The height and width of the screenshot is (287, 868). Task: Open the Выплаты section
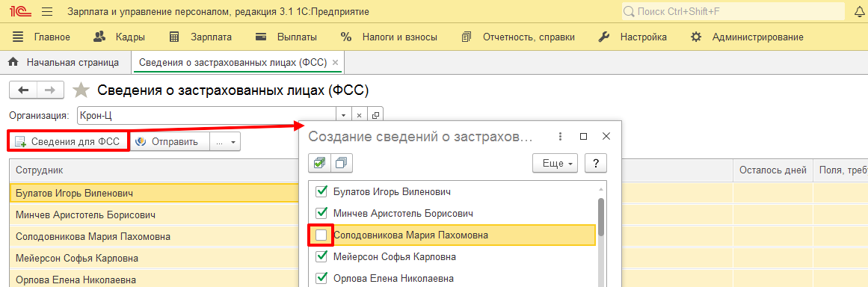(x=286, y=37)
